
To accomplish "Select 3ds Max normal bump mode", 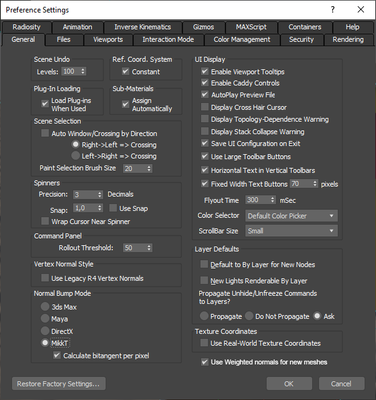I will pos(45,306).
